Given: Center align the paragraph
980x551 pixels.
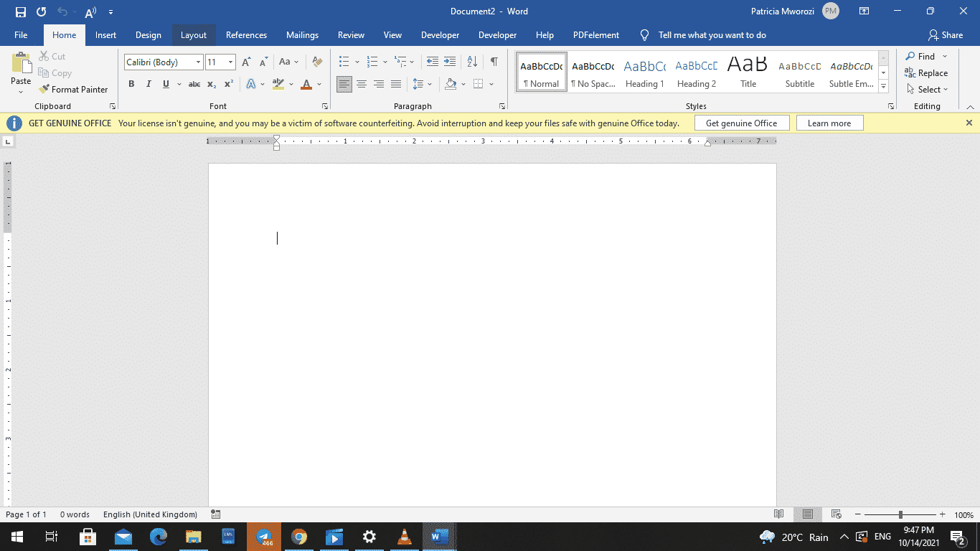Looking at the screenshot, I should [x=362, y=84].
